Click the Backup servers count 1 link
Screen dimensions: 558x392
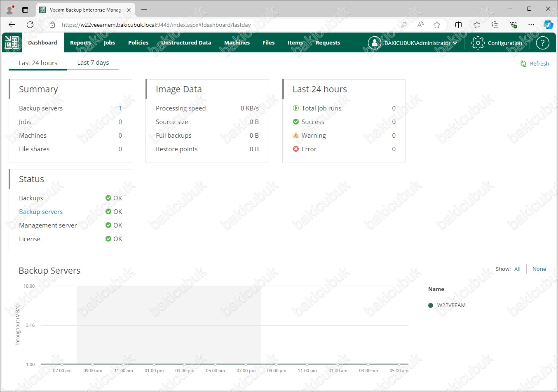pos(120,108)
